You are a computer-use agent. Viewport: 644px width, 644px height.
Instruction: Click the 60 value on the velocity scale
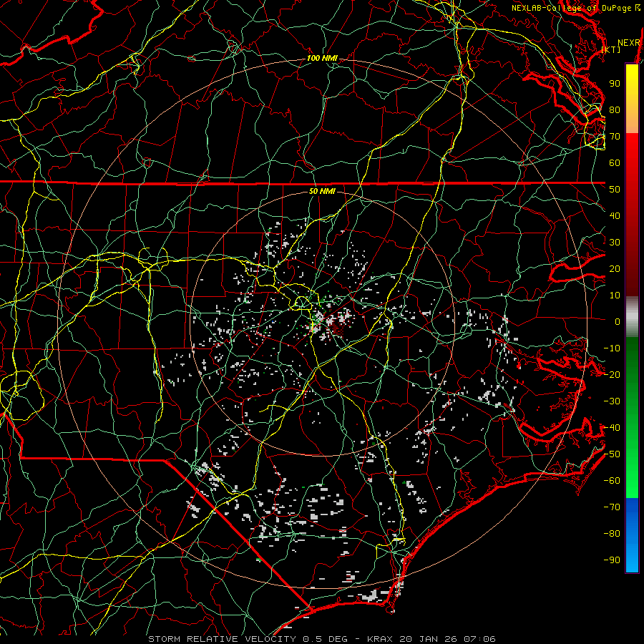tap(615, 163)
